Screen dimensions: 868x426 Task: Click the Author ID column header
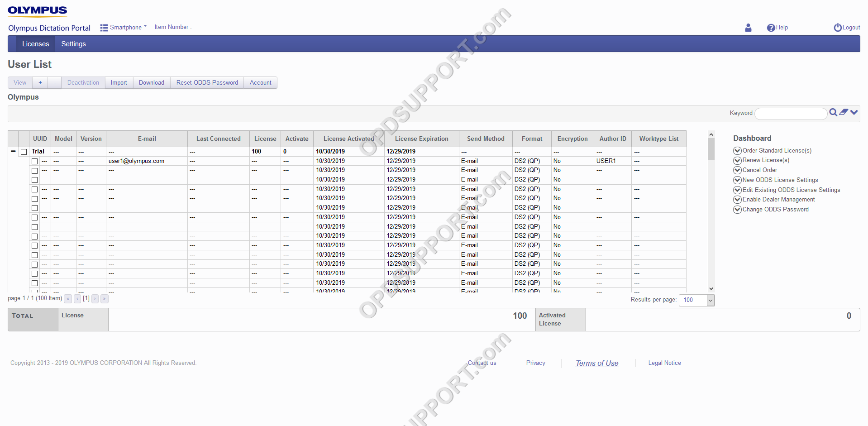click(x=613, y=139)
